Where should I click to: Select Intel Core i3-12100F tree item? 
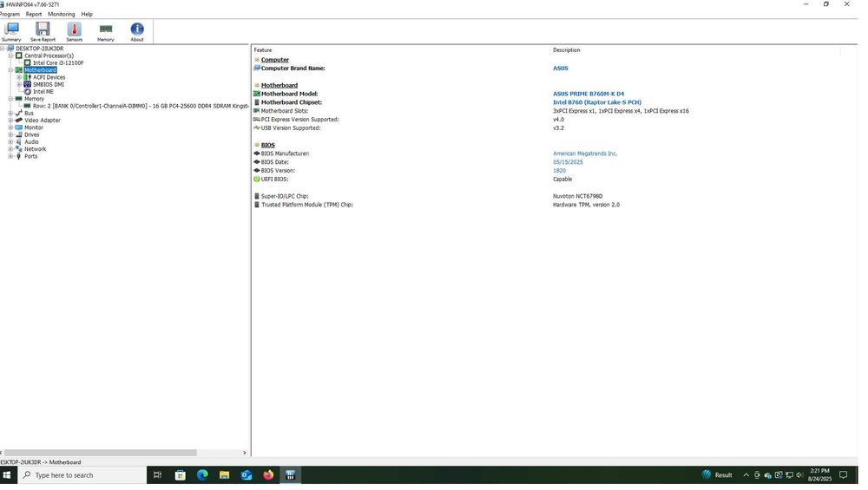(58, 63)
